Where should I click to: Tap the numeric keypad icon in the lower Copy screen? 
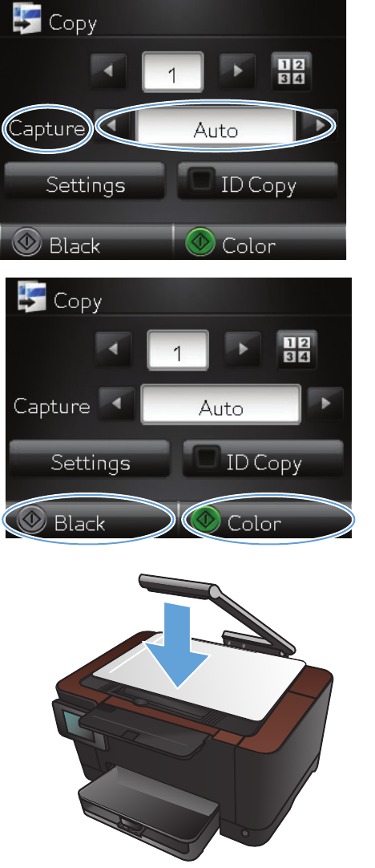tap(296, 350)
